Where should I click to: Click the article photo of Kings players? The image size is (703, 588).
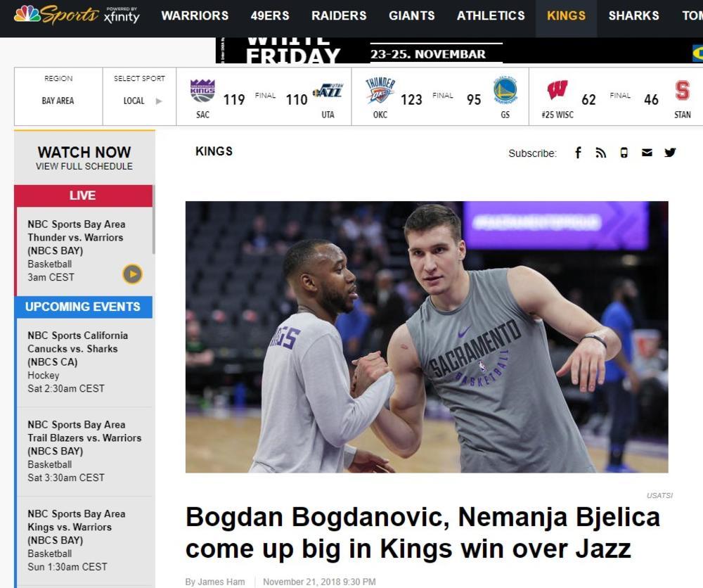[x=426, y=337]
